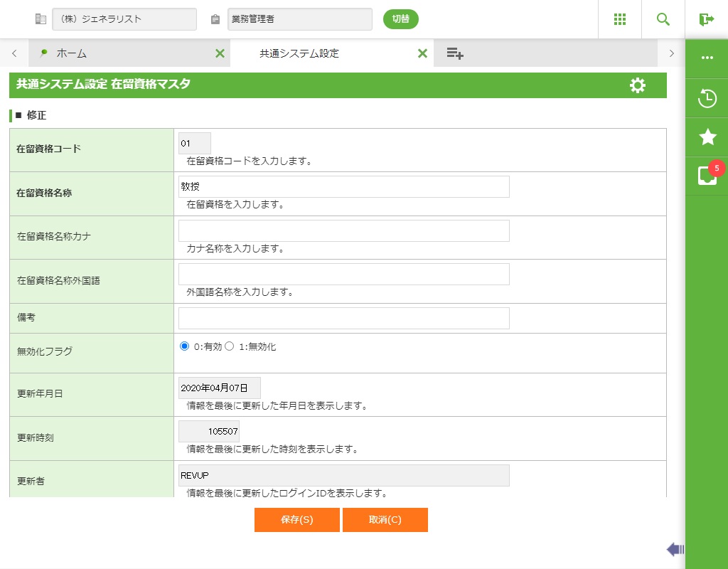Open the three-dots sidebar menu
The image size is (728, 569).
pos(707,58)
